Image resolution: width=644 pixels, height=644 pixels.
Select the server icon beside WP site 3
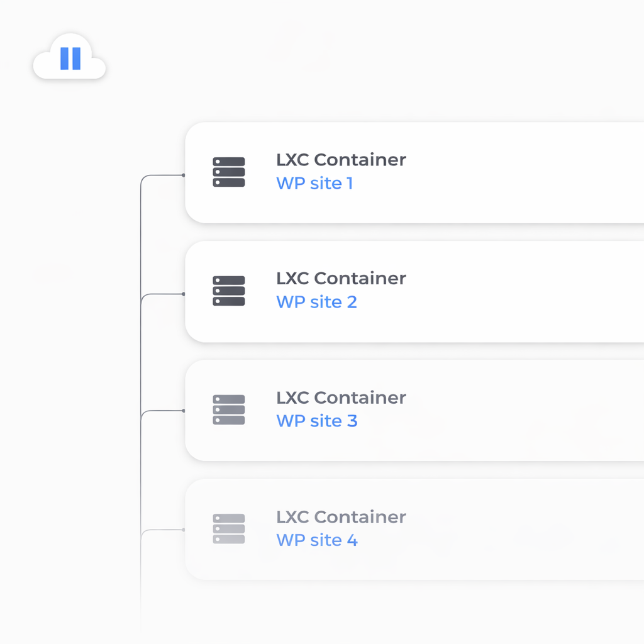pyautogui.click(x=229, y=410)
